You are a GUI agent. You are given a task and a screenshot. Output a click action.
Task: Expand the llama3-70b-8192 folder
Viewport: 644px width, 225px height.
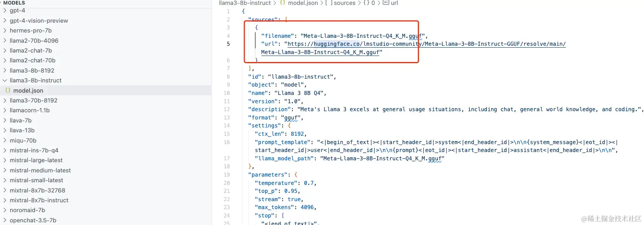coord(5,100)
